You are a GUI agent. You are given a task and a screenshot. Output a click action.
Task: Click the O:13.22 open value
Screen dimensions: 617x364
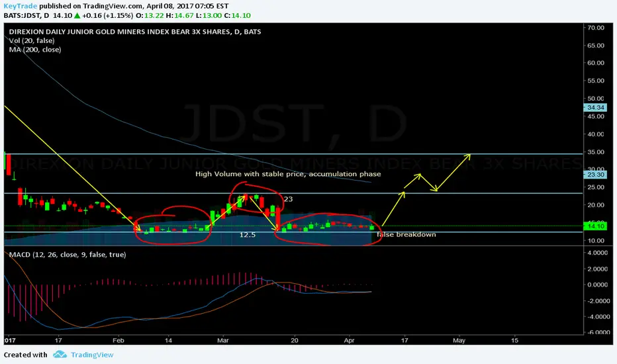pyautogui.click(x=149, y=16)
